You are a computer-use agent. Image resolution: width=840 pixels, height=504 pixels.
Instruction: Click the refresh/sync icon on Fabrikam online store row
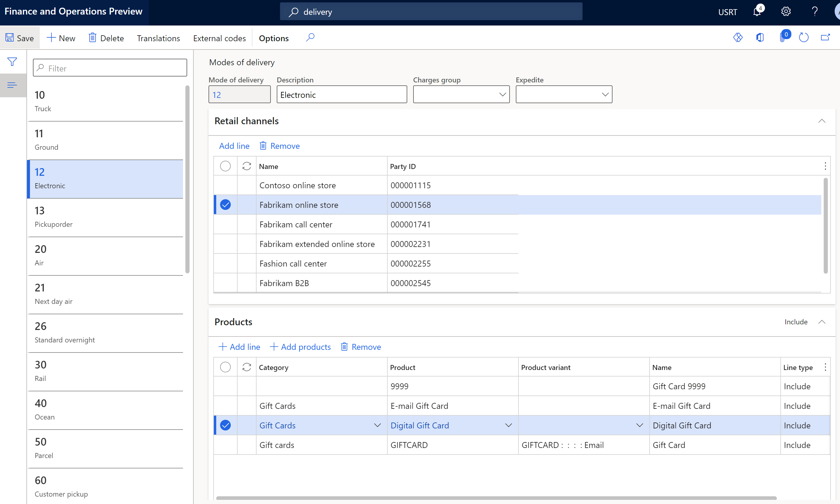click(246, 205)
